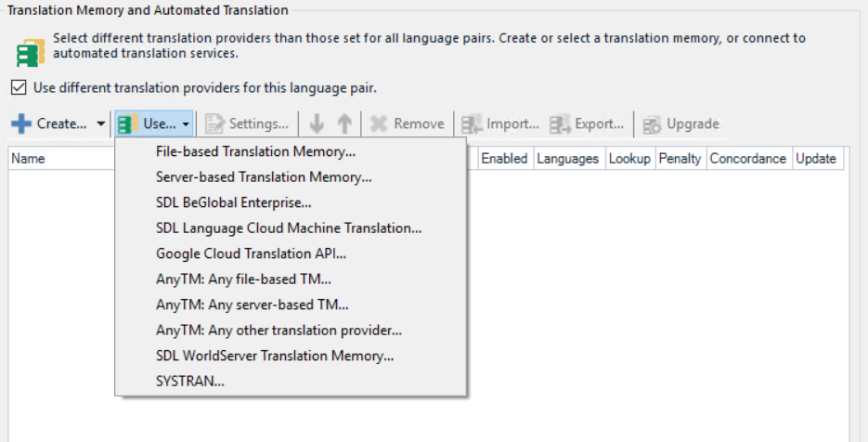Pick Google Cloud Translation API
The width and height of the screenshot is (868, 442).
(291, 253)
